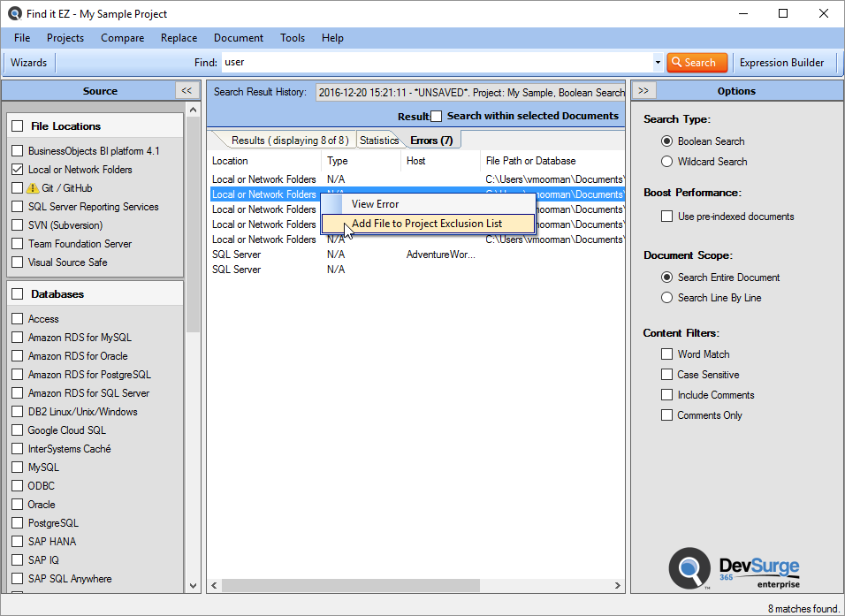This screenshot has width=845, height=616.
Task: Select Search Line By Line scope
Action: point(666,298)
